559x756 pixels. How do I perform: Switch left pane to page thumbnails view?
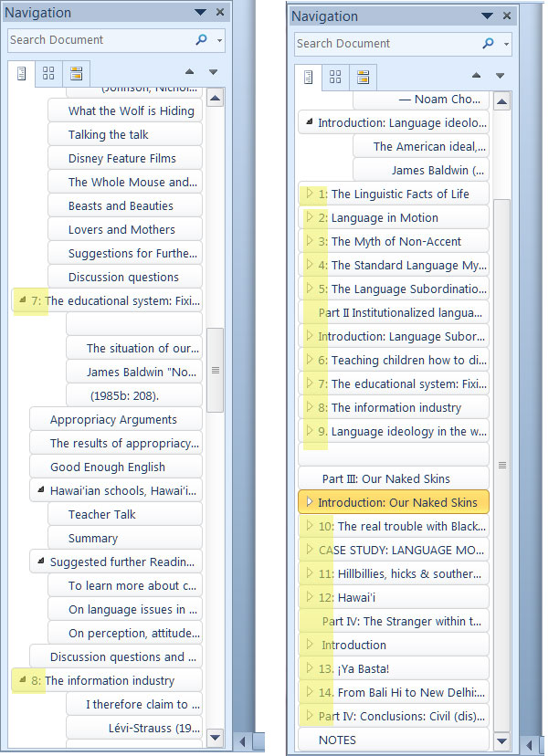[48, 73]
